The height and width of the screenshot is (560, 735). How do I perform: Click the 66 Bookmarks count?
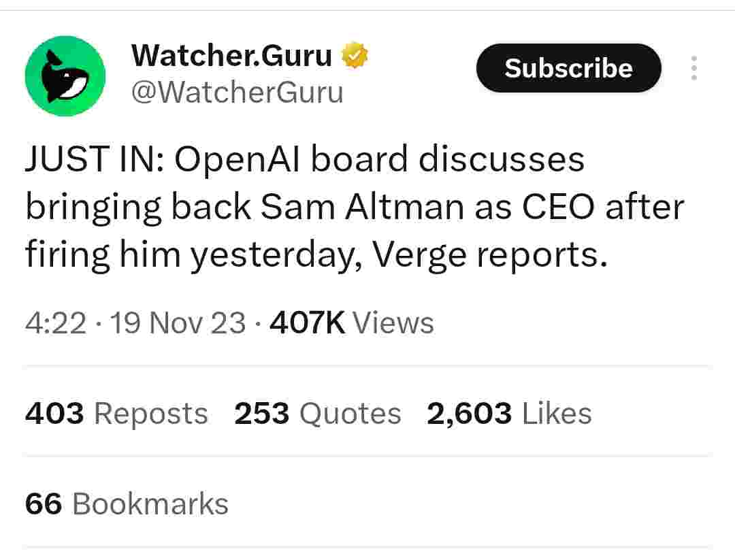tap(127, 504)
